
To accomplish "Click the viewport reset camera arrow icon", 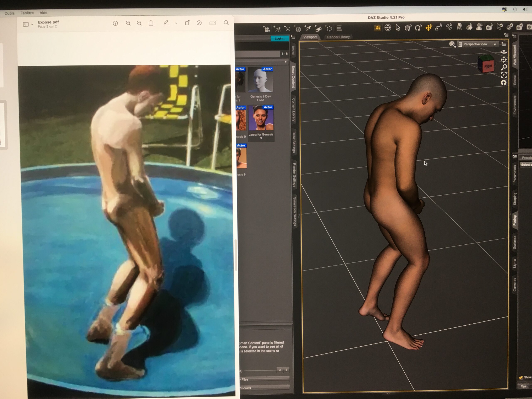I will (x=504, y=83).
